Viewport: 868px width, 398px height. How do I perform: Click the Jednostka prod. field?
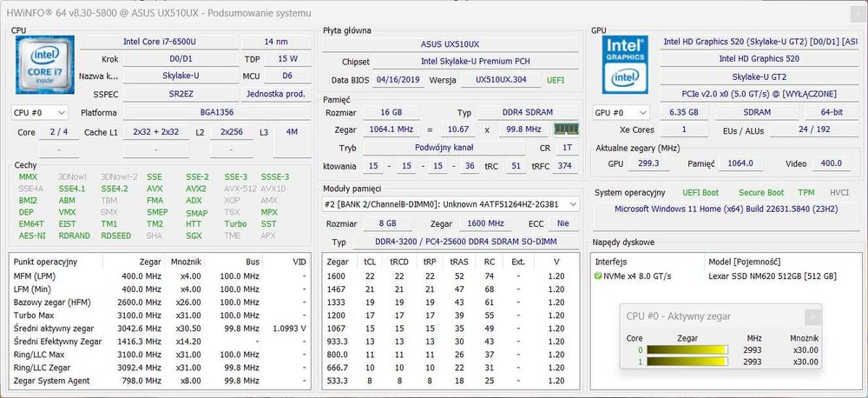276,94
